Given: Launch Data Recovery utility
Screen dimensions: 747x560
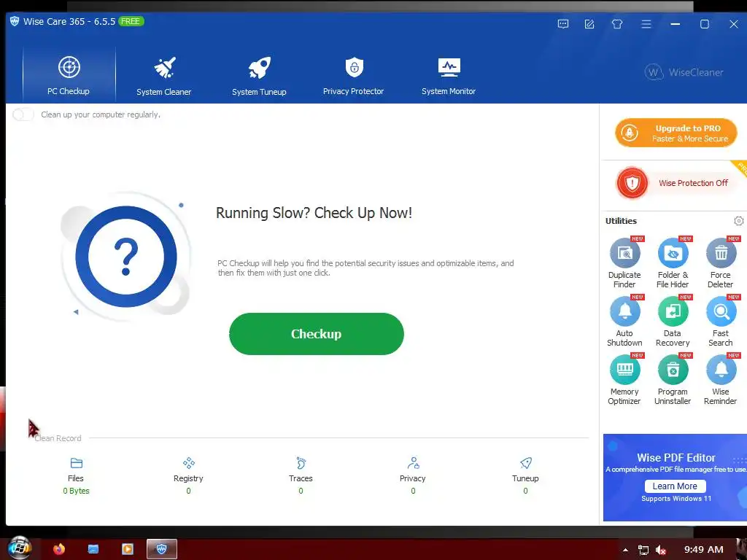Looking at the screenshot, I should click(673, 322).
